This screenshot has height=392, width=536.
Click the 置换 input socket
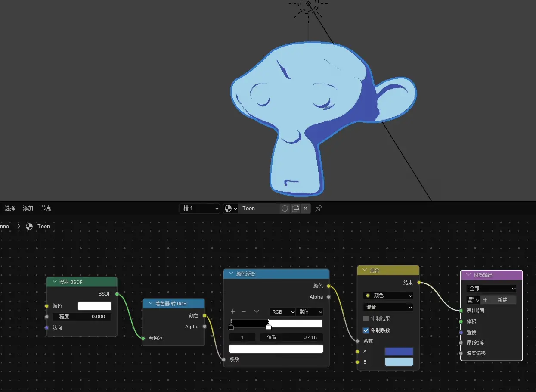click(461, 333)
